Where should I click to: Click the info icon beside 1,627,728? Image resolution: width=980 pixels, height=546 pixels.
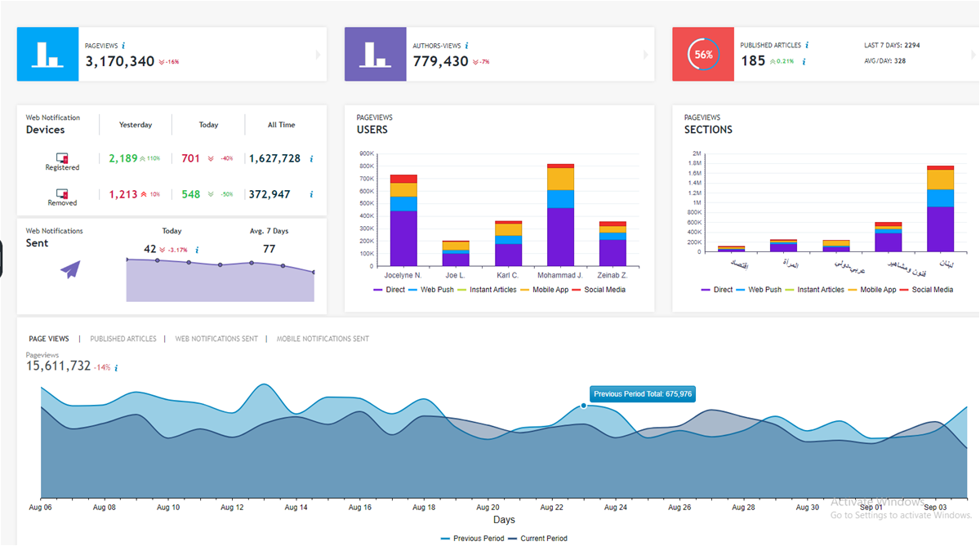click(311, 159)
